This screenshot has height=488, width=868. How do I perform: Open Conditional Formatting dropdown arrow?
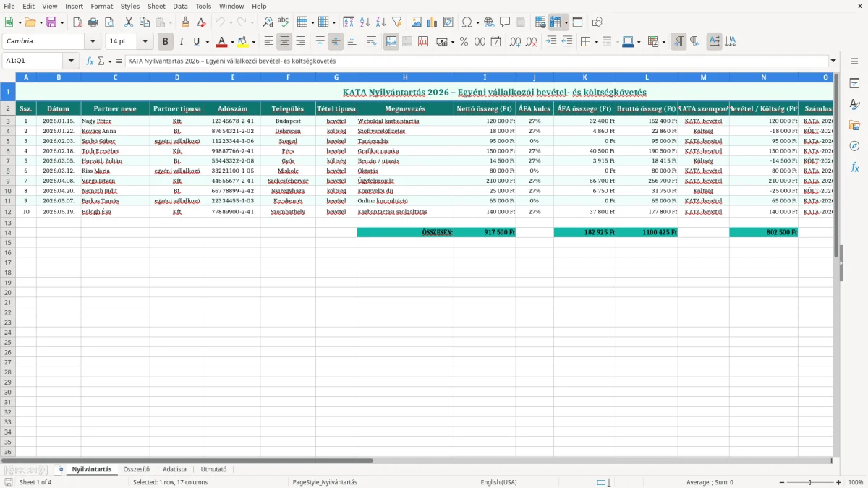coord(663,42)
